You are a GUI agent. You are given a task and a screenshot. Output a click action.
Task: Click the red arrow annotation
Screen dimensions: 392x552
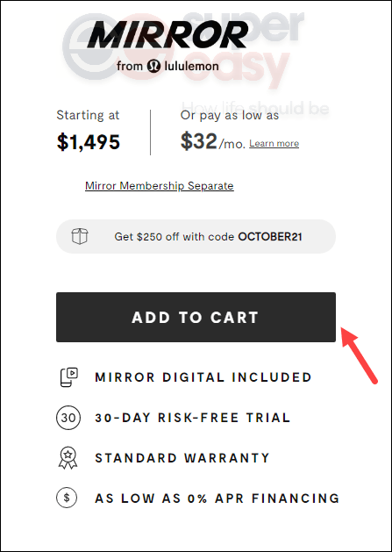360,355
